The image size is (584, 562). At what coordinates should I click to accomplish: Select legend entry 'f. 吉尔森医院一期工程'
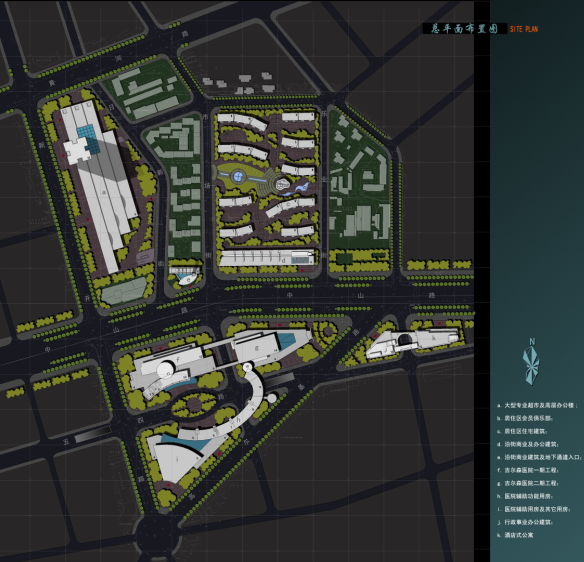pos(527,470)
